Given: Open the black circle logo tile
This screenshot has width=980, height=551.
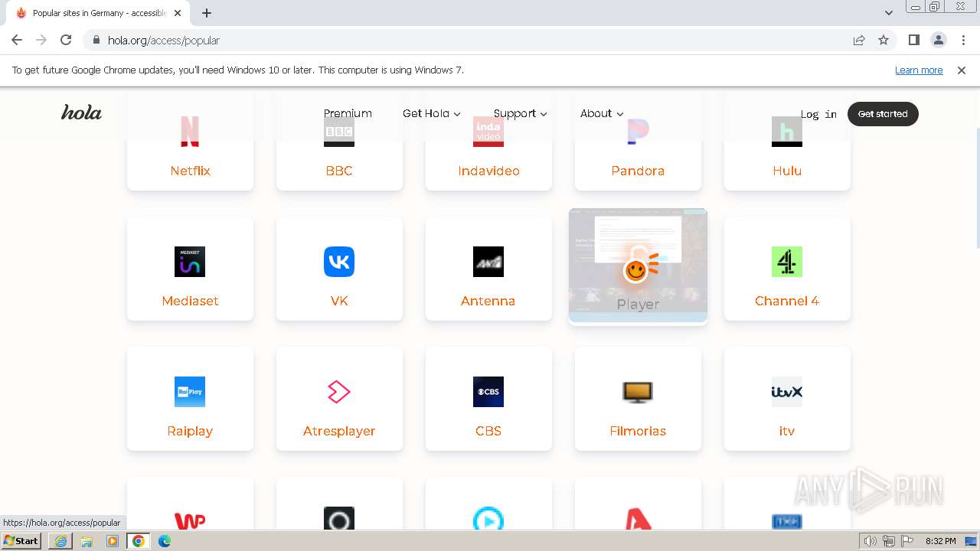Looking at the screenshot, I should [339, 519].
